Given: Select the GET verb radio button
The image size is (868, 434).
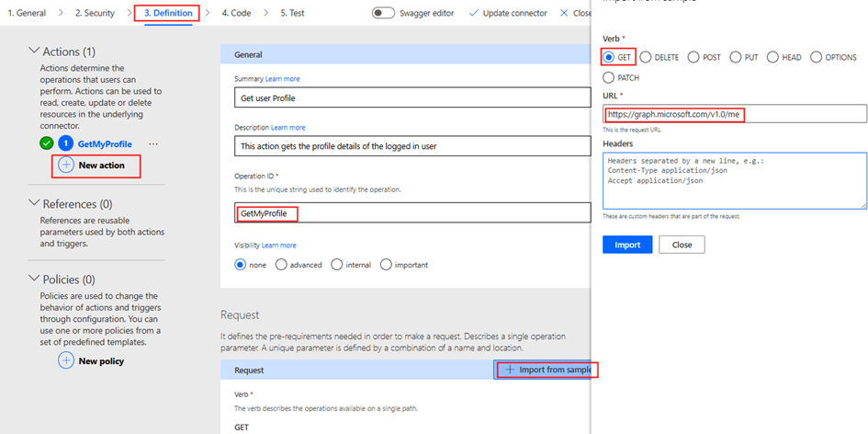Looking at the screenshot, I should tap(609, 57).
